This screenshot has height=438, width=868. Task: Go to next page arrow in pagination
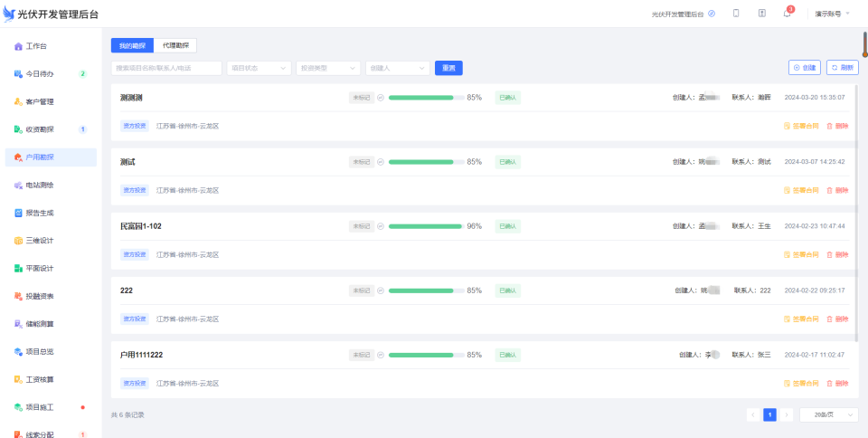click(787, 414)
